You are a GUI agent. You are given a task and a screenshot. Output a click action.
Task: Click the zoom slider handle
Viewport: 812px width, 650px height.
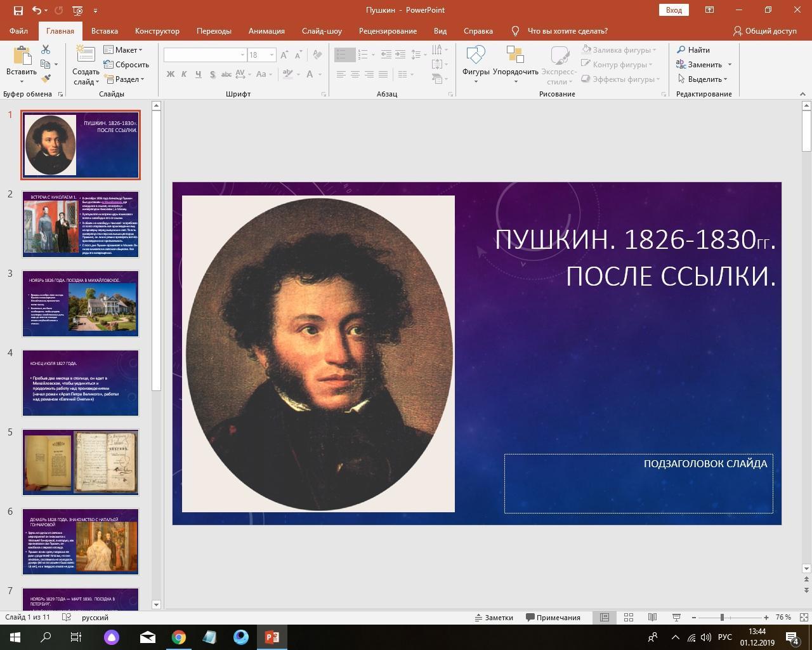tap(722, 617)
